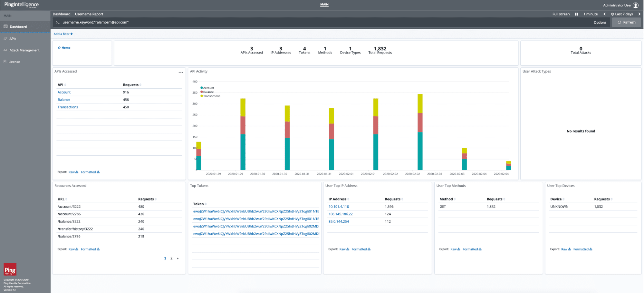Click the username keyword query input field
This screenshot has width=644, height=293.
coord(322,22)
